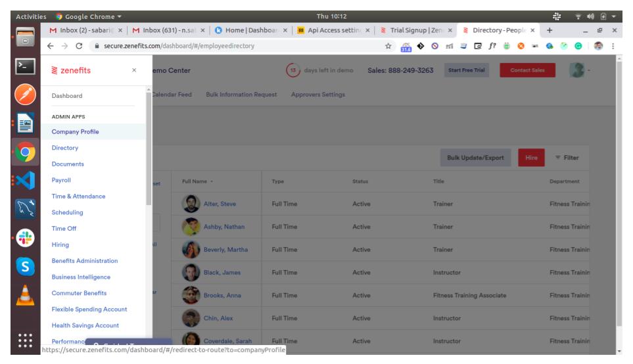Image resolution: width=633 pixels, height=364 pixels.
Task: Click Bulk Update/Export button
Action: click(x=475, y=158)
